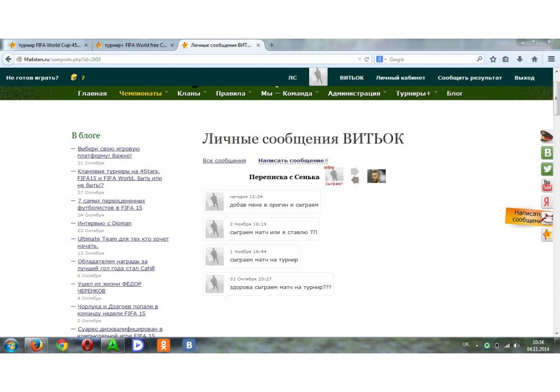This screenshot has height=392, width=560.
Task: Open the Блог menu item
Action: coord(455,94)
